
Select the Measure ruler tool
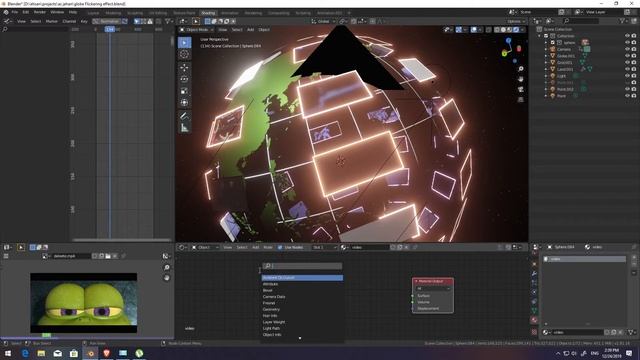tap(184, 128)
